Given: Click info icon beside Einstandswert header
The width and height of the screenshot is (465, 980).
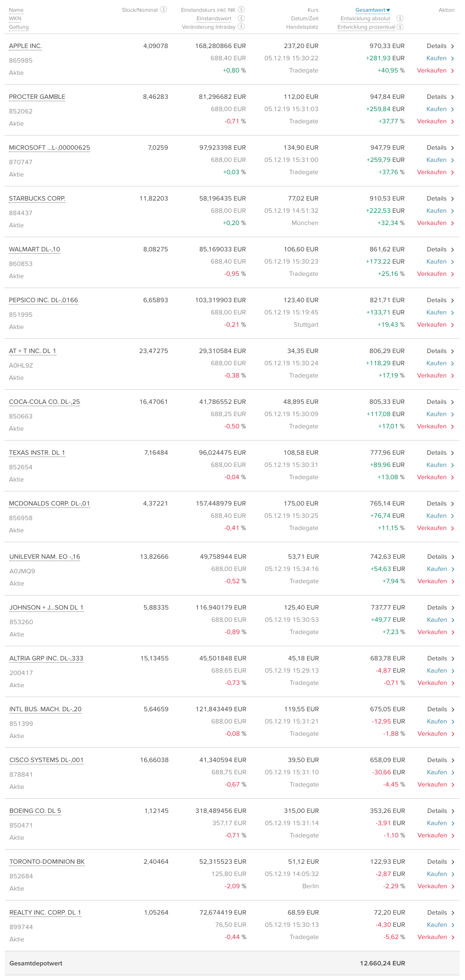Looking at the screenshot, I should [x=241, y=18].
